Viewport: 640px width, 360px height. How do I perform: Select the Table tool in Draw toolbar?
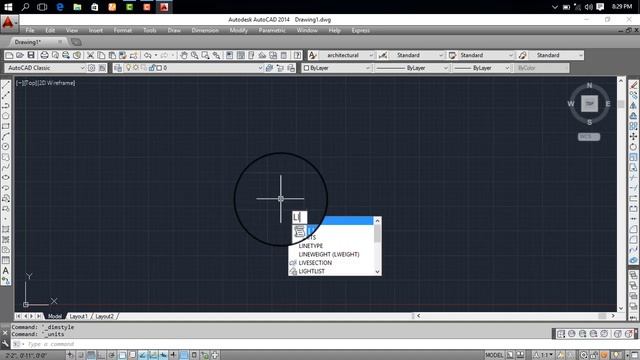pos(6,260)
